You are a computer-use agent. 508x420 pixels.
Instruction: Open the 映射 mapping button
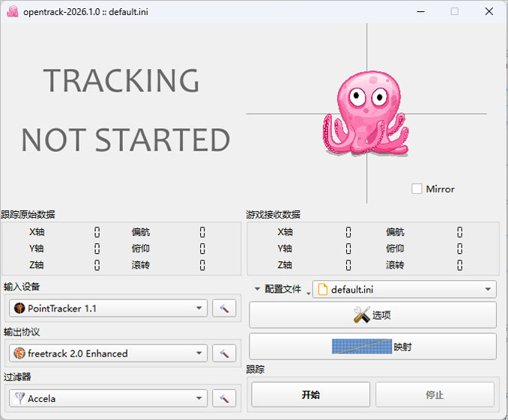point(372,347)
